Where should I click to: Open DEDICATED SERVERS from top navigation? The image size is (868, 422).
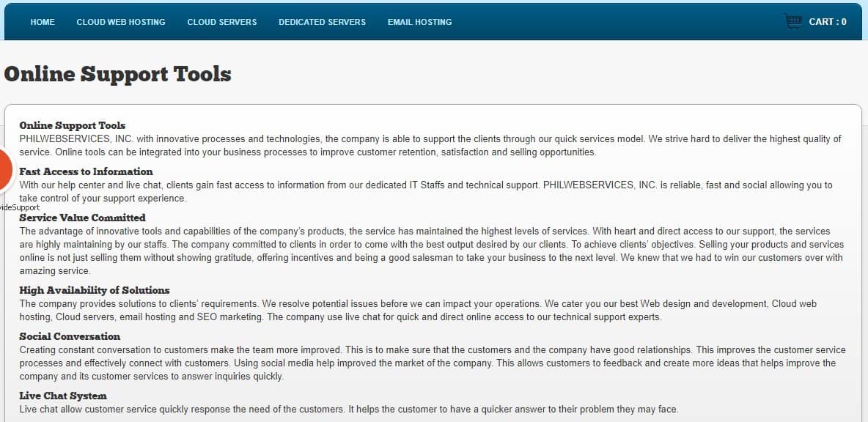tap(322, 22)
